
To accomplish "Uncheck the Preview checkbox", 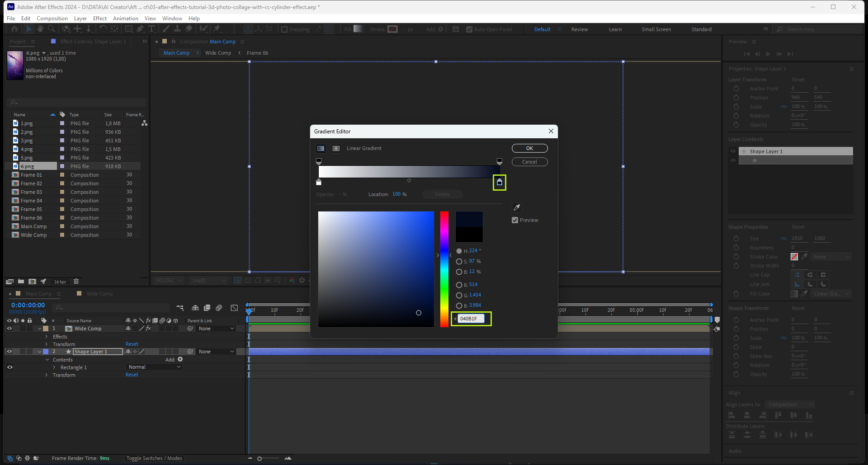I will click(515, 220).
